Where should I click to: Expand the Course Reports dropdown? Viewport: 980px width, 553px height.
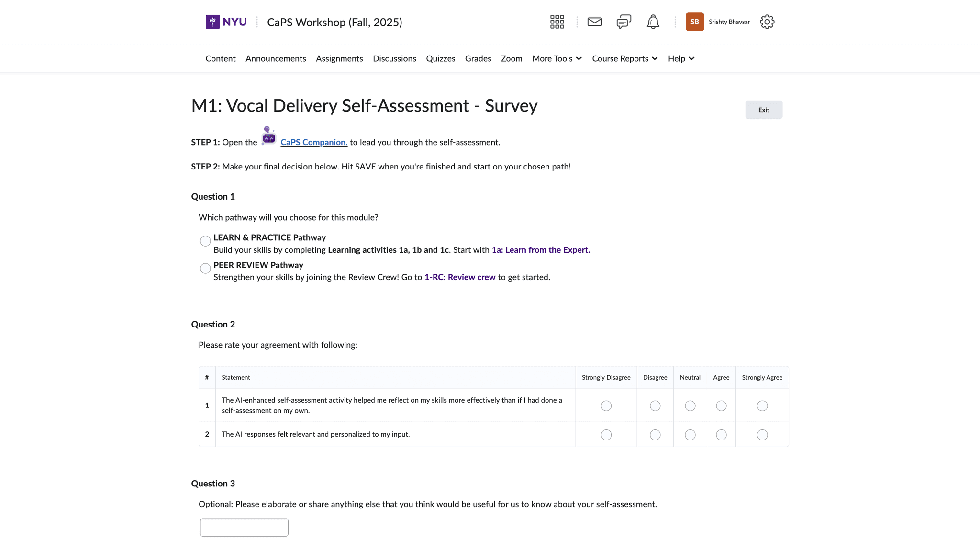coord(625,58)
